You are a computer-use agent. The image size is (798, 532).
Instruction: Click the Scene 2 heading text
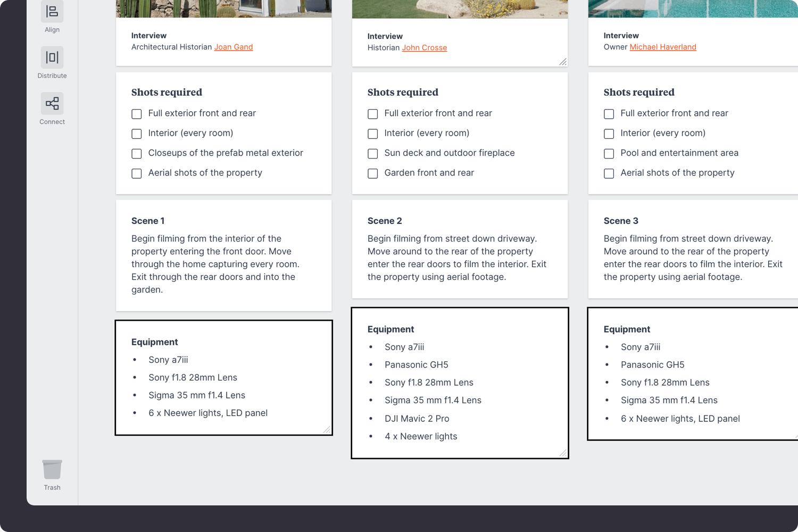(385, 221)
